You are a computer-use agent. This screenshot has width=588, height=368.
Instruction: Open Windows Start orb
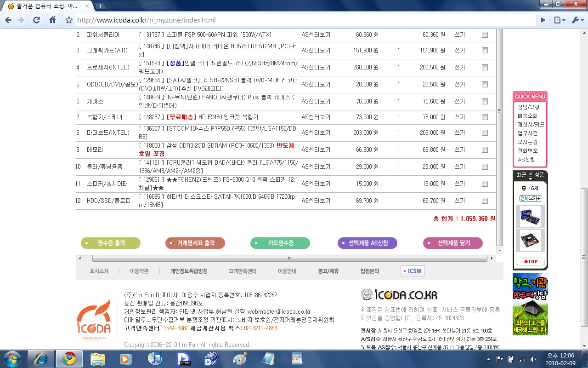pos(12,358)
